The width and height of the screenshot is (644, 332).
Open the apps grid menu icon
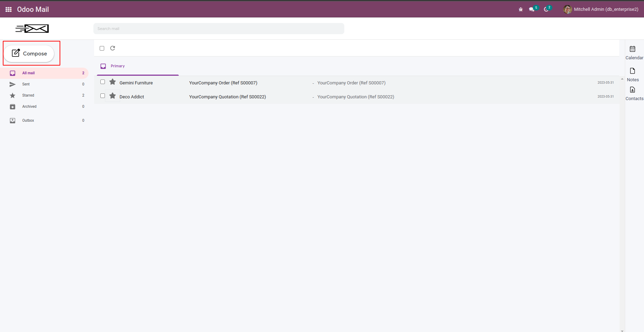tap(9, 9)
